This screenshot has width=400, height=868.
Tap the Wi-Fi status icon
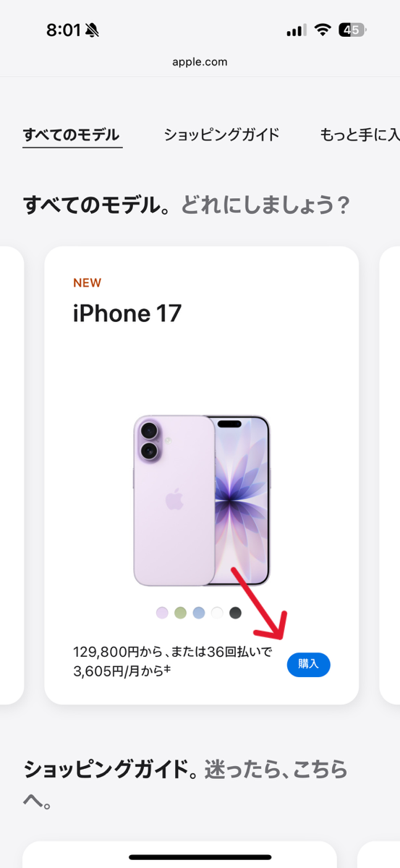pos(323,30)
